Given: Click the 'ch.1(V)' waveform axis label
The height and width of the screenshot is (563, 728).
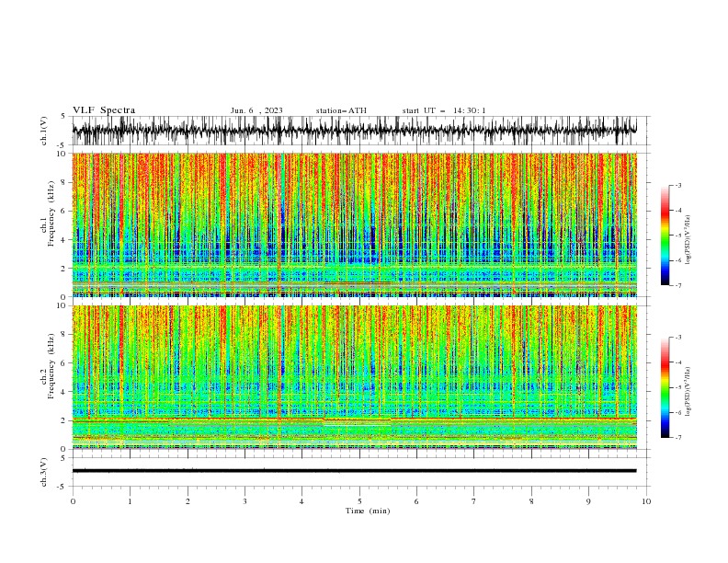Looking at the screenshot, I should (44, 131).
